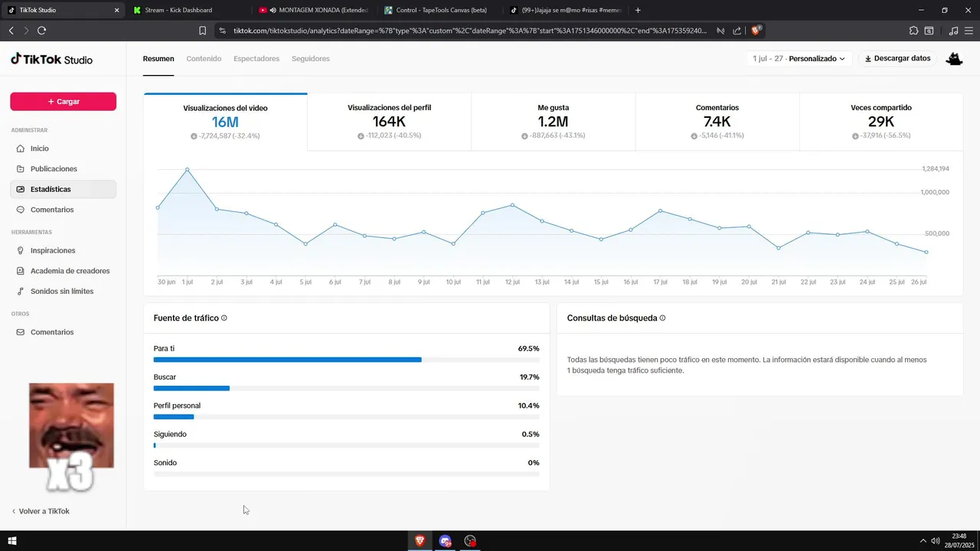This screenshot has width=980, height=551.
Task: Click the Academia de creadores icon
Action: [20, 271]
